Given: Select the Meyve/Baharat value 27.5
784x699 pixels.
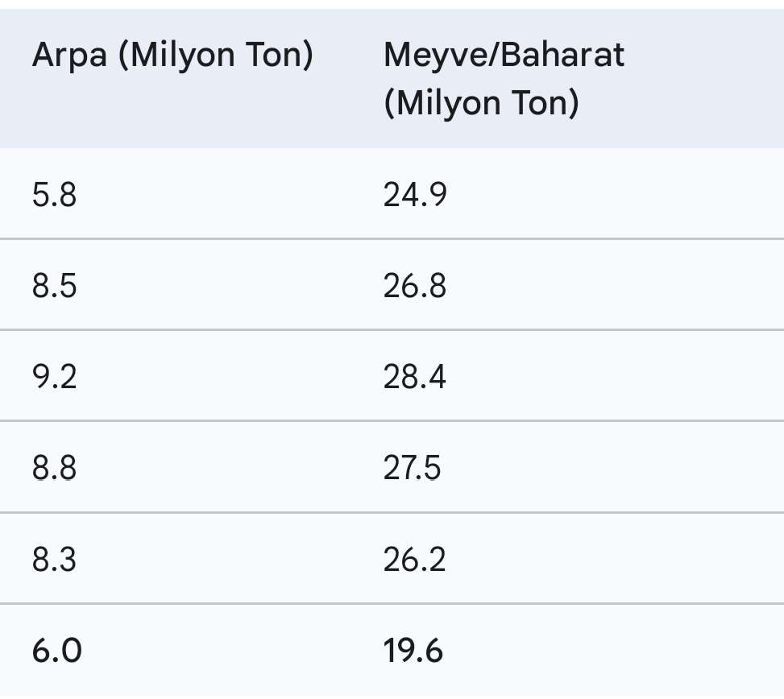Looking at the screenshot, I should 413,468.
